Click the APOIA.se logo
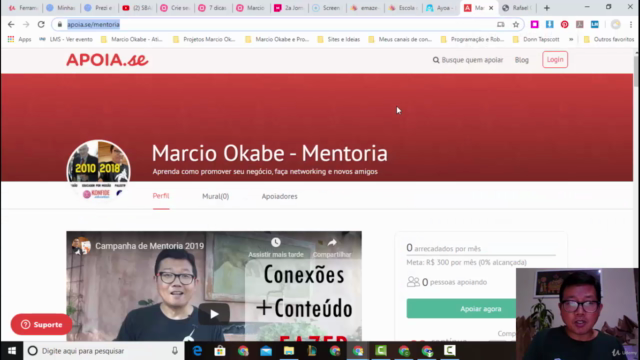 tap(107, 60)
